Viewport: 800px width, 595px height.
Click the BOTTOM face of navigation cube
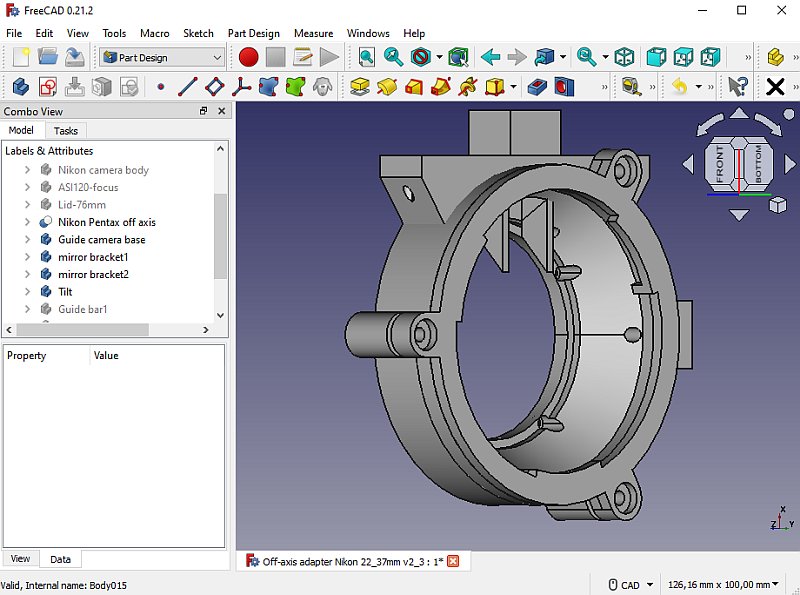(x=758, y=164)
